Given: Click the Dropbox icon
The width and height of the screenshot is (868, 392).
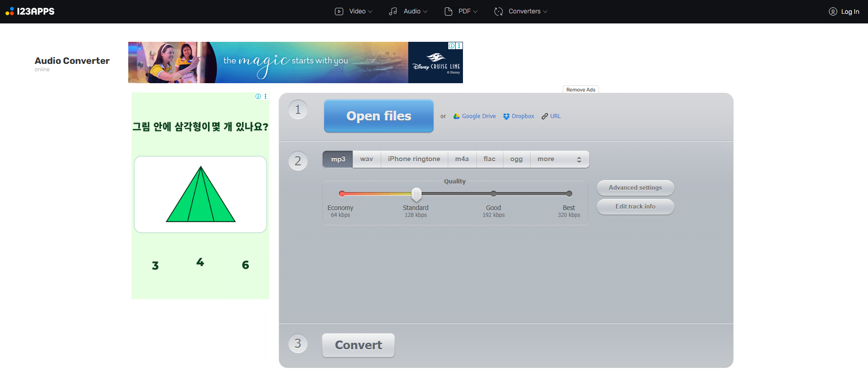Looking at the screenshot, I should tap(506, 116).
